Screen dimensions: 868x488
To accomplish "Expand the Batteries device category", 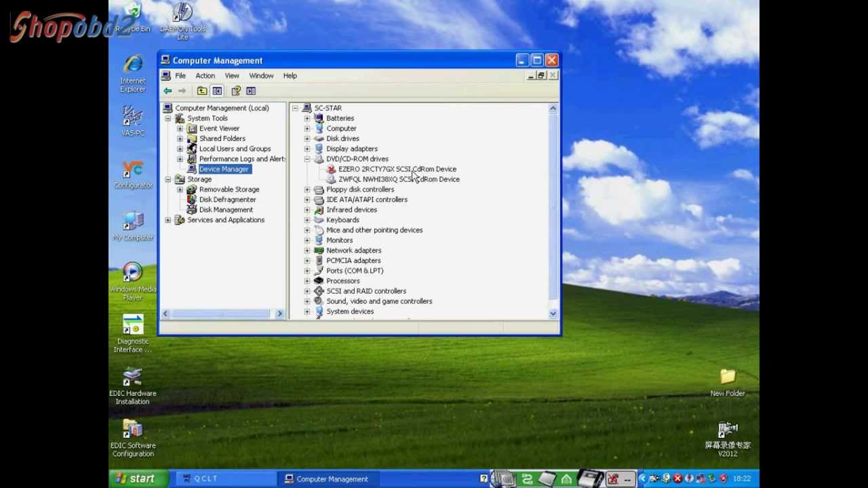I will click(x=307, y=118).
